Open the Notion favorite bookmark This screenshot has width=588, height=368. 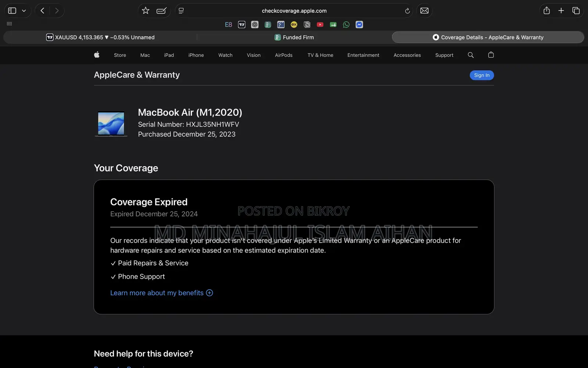tap(307, 25)
